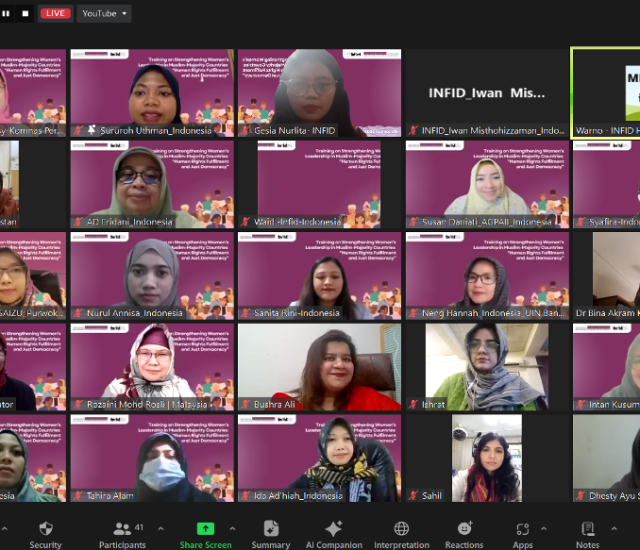The height and width of the screenshot is (550, 640).
Task: Open the Security shield icon
Action: click(46, 529)
